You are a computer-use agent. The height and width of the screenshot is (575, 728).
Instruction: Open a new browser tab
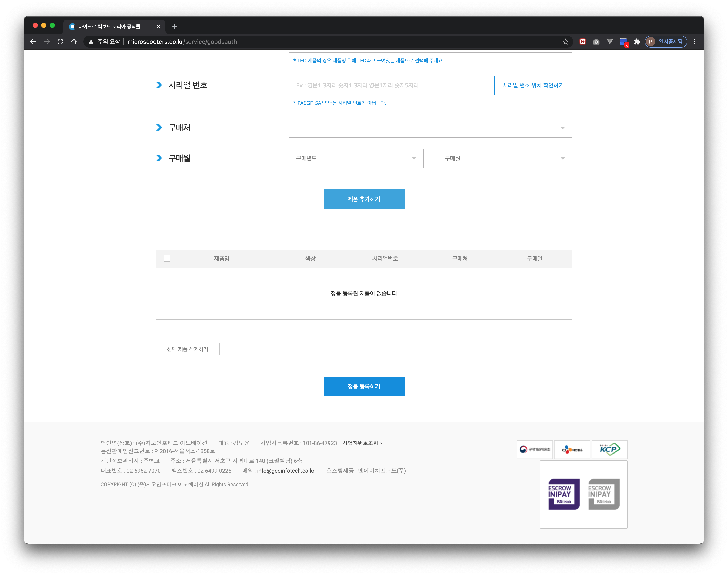pos(174,27)
